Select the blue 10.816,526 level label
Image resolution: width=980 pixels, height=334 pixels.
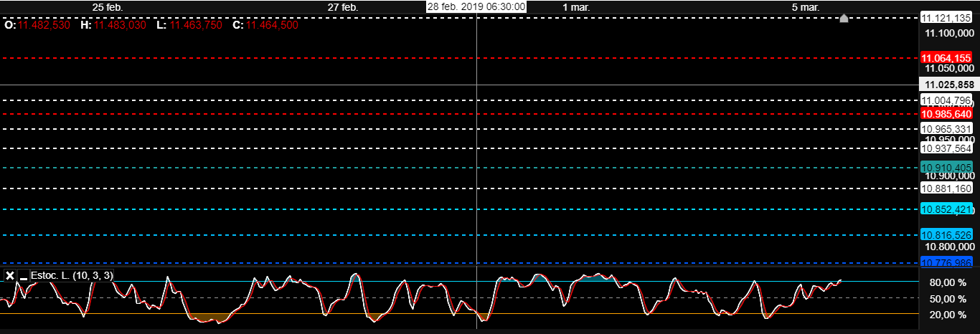946,235
